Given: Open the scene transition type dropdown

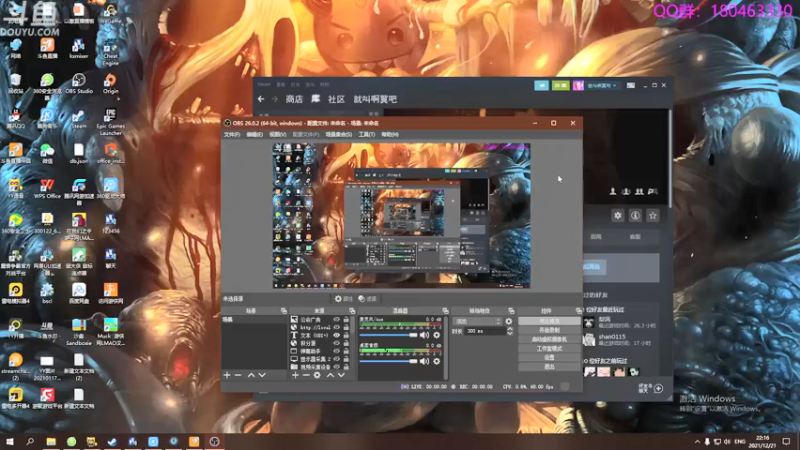Looking at the screenshot, I should point(478,321).
